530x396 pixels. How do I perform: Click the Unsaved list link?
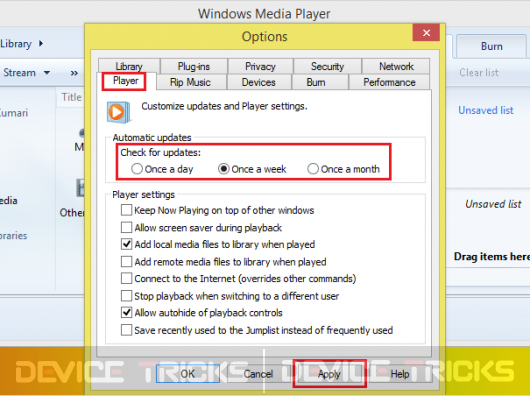[x=486, y=110]
